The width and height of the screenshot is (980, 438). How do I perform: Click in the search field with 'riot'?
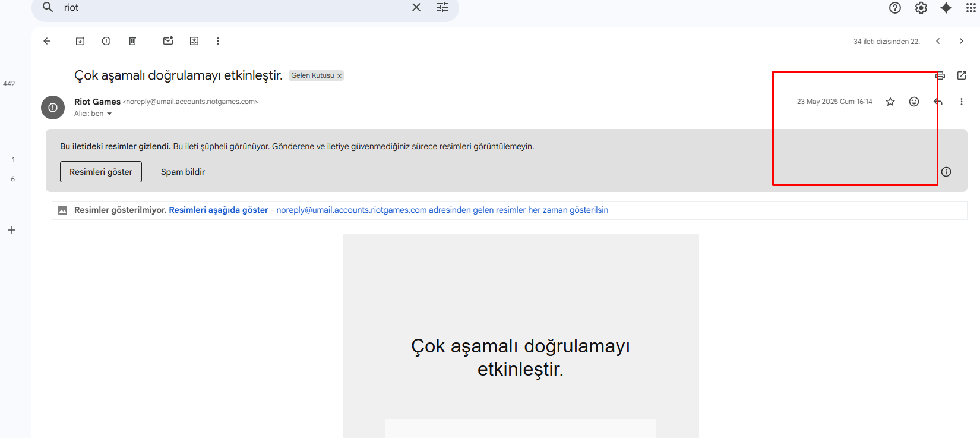click(232, 7)
